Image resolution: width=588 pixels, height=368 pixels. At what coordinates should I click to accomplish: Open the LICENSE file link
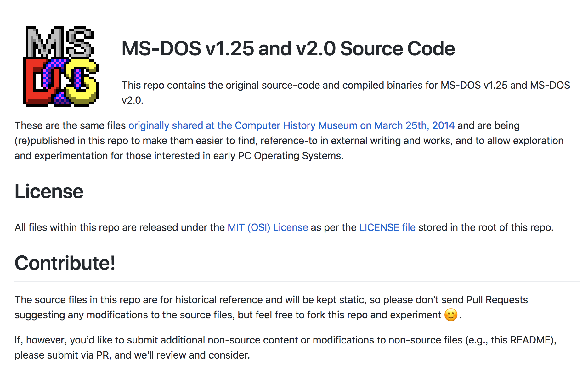point(387,227)
